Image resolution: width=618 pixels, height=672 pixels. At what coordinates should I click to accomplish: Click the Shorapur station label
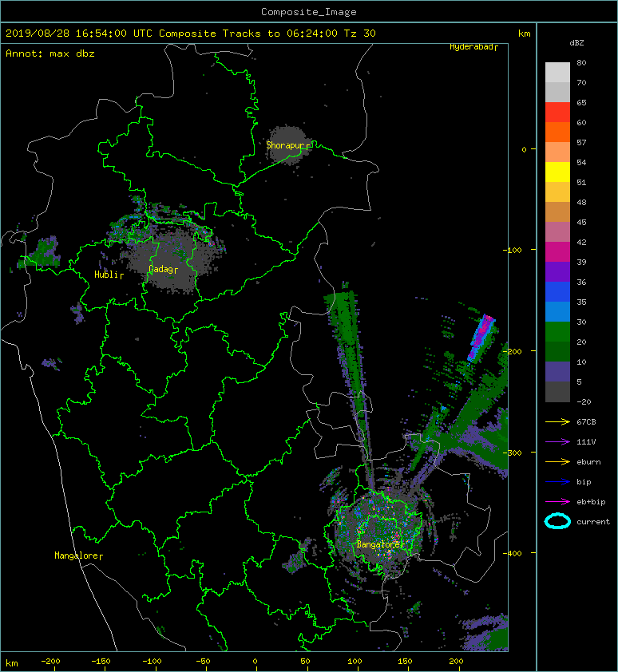(x=286, y=145)
